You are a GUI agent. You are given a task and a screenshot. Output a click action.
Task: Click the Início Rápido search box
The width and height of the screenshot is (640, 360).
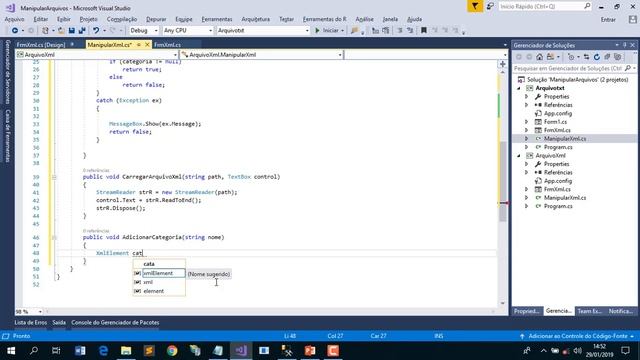pyautogui.click(x=544, y=7)
